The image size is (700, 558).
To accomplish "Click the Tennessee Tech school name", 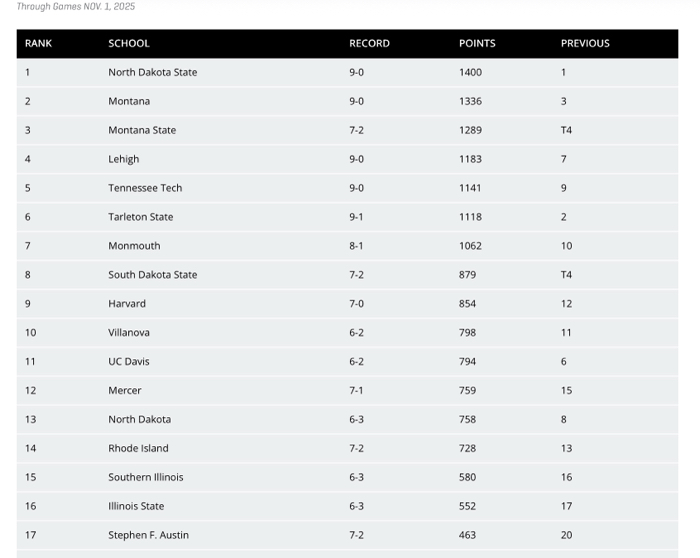I will (x=145, y=189).
